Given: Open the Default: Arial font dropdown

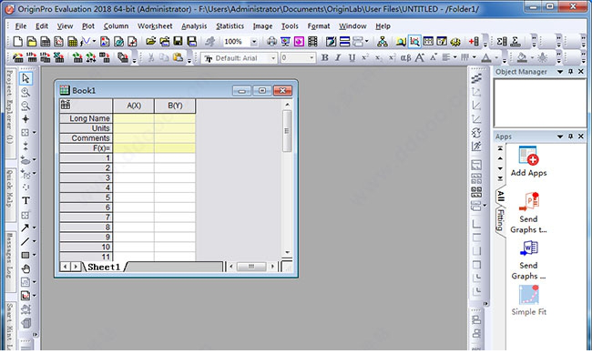Looking at the screenshot, I should [x=273, y=58].
